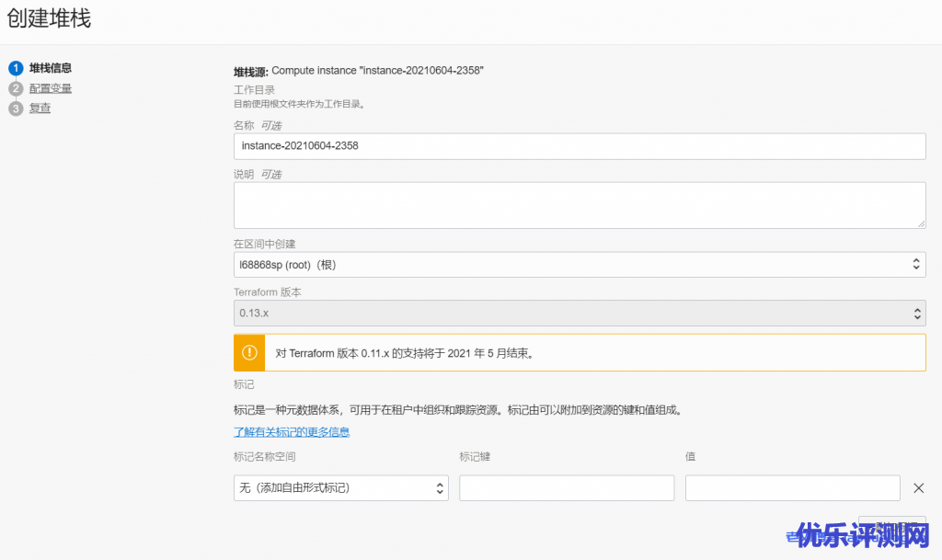Click the 值 tag value field

coord(792,488)
